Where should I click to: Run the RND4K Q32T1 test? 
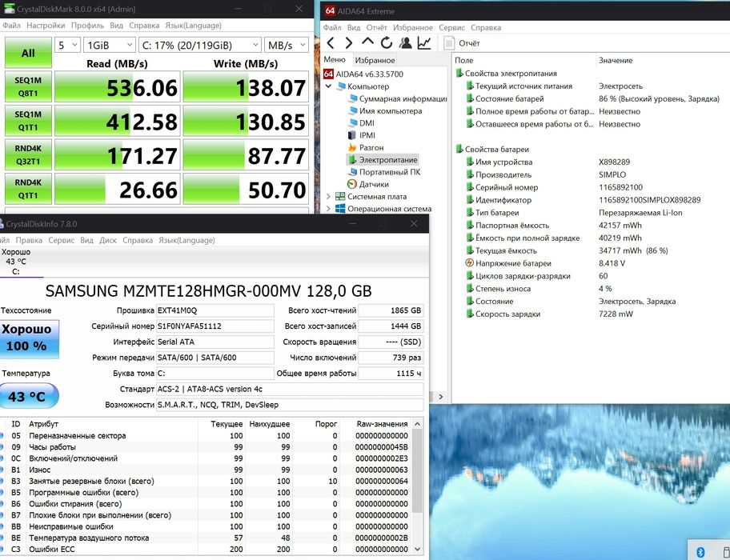pos(28,155)
